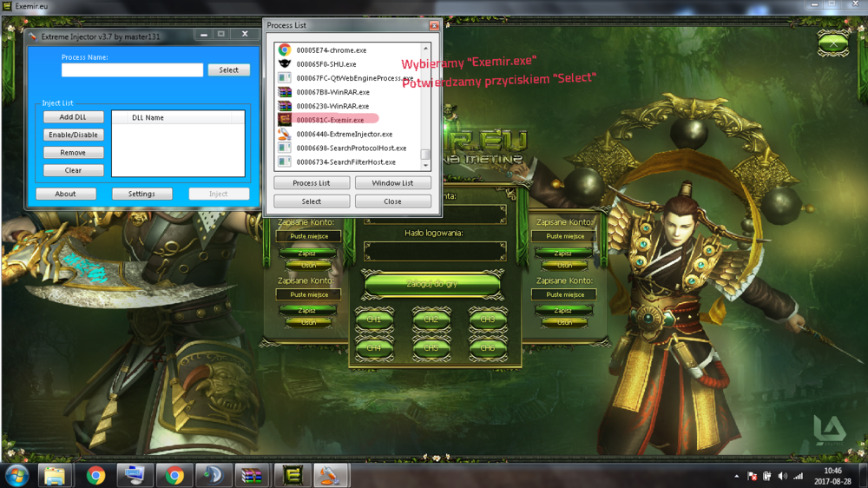Click lower-left Usuń delete button
The height and width of the screenshot is (488, 868).
click(308, 322)
